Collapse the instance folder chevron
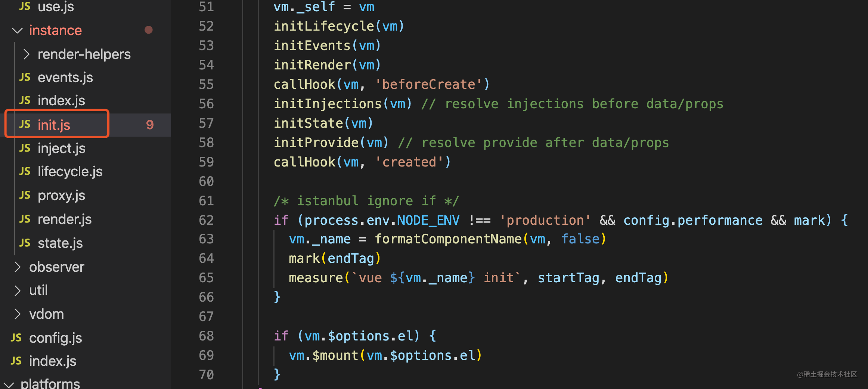 pyautogui.click(x=17, y=31)
